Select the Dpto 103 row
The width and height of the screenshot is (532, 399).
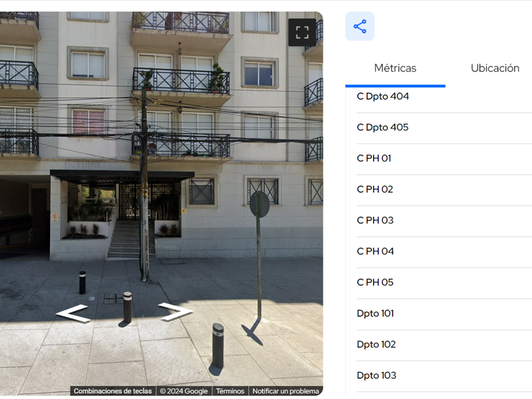click(x=444, y=376)
